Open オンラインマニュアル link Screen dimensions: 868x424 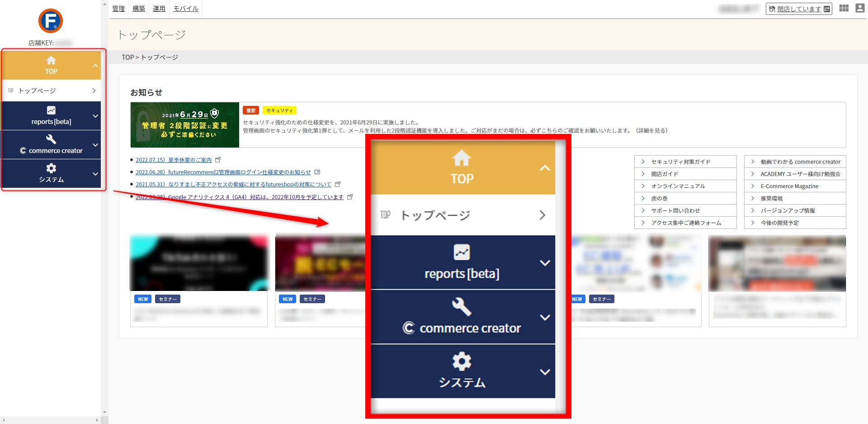tap(685, 186)
